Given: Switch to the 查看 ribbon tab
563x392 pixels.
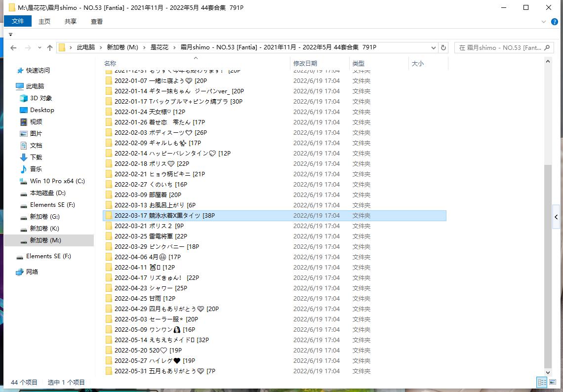Looking at the screenshot, I should click(x=97, y=22).
